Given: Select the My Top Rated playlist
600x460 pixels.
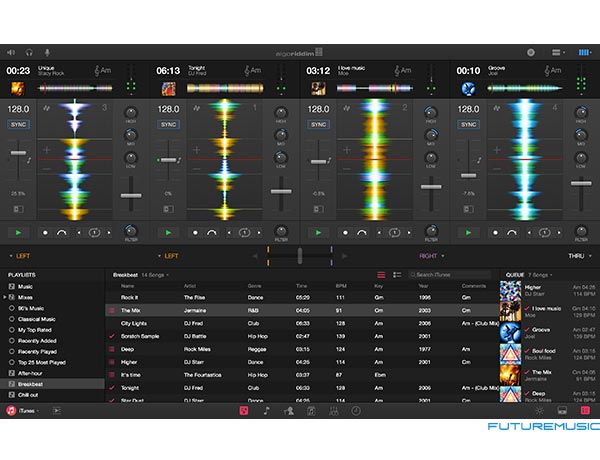Looking at the screenshot, I should (x=34, y=330).
